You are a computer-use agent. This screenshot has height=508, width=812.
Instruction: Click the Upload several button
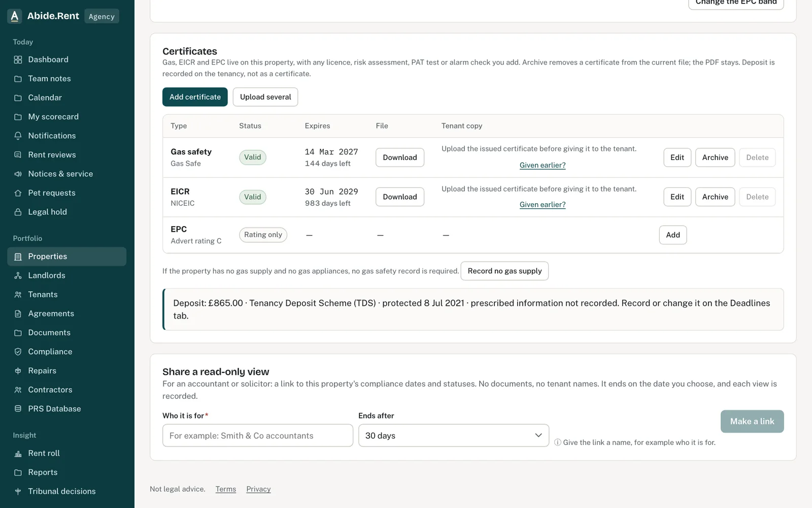pyautogui.click(x=265, y=97)
